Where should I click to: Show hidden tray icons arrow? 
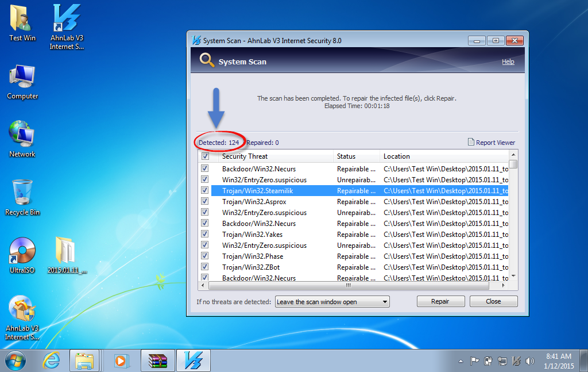click(x=461, y=362)
